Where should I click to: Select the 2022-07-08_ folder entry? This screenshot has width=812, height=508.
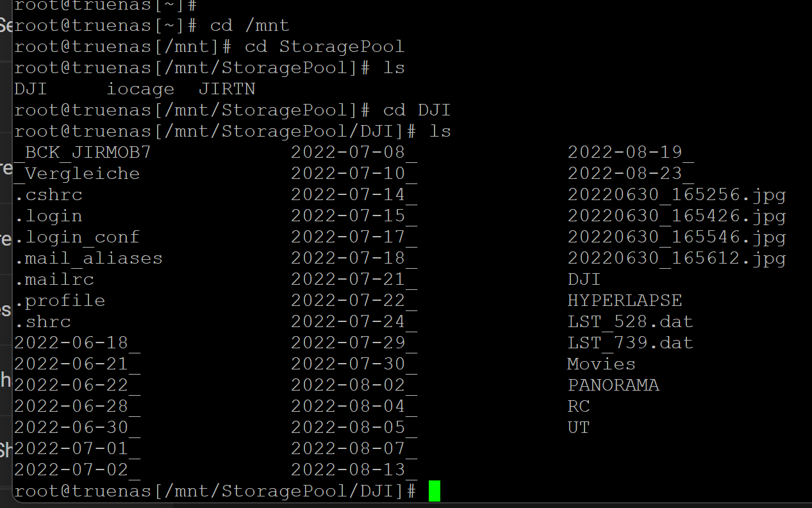354,153
